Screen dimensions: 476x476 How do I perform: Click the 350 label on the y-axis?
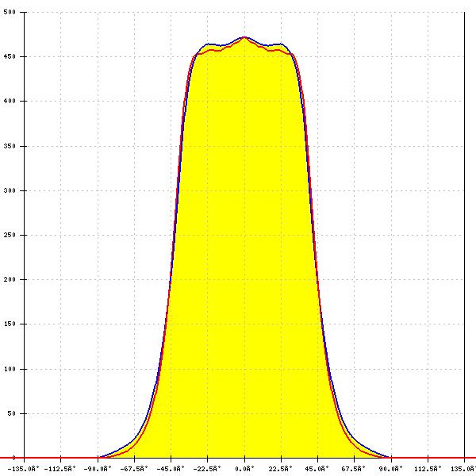[x=10, y=146]
